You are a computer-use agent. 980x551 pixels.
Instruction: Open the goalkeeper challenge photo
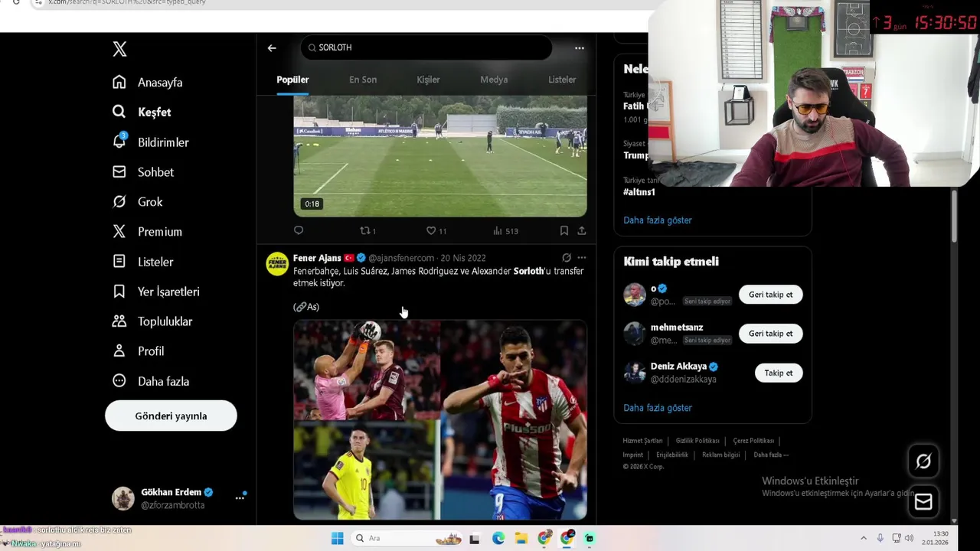point(367,370)
